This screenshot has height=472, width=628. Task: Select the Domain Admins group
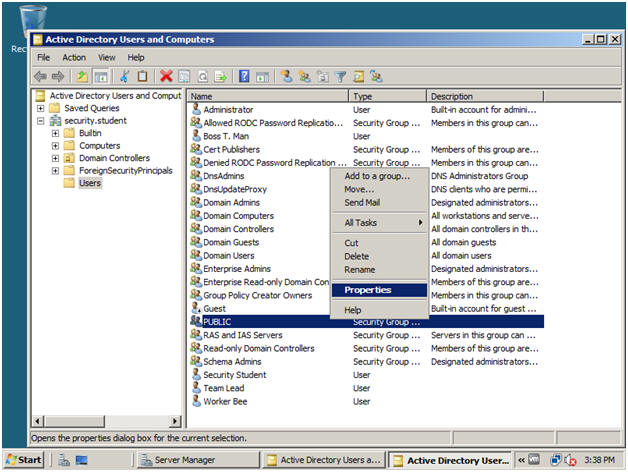point(231,202)
